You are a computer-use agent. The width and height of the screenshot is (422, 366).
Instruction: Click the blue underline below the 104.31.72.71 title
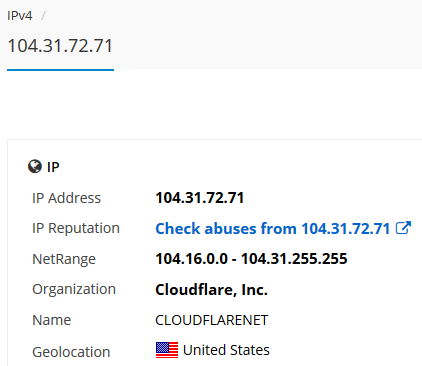pyautogui.click(x=60, y=70)
